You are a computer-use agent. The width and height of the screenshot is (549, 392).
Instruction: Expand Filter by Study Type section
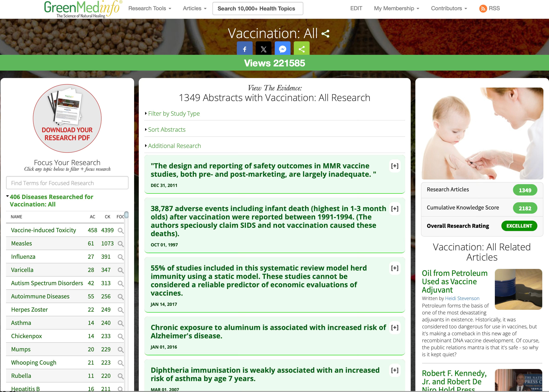click(174, 114)
